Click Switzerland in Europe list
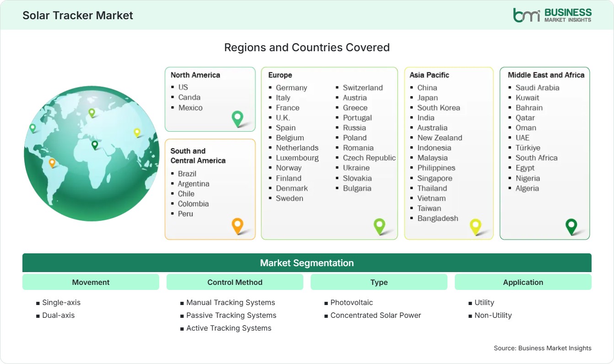This screenshot has width=614, height=364. [363, 87]
